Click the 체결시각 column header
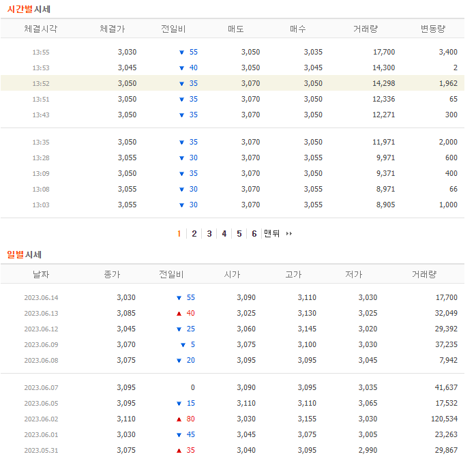The width and height of the screenshot is (476, 463). [x=41, y=29]
